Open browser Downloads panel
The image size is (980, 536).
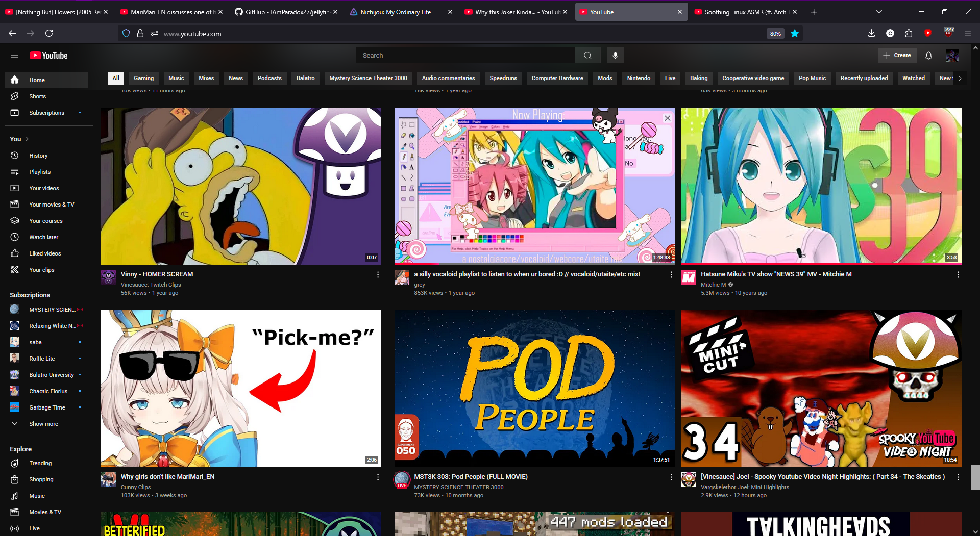[871, 33]
